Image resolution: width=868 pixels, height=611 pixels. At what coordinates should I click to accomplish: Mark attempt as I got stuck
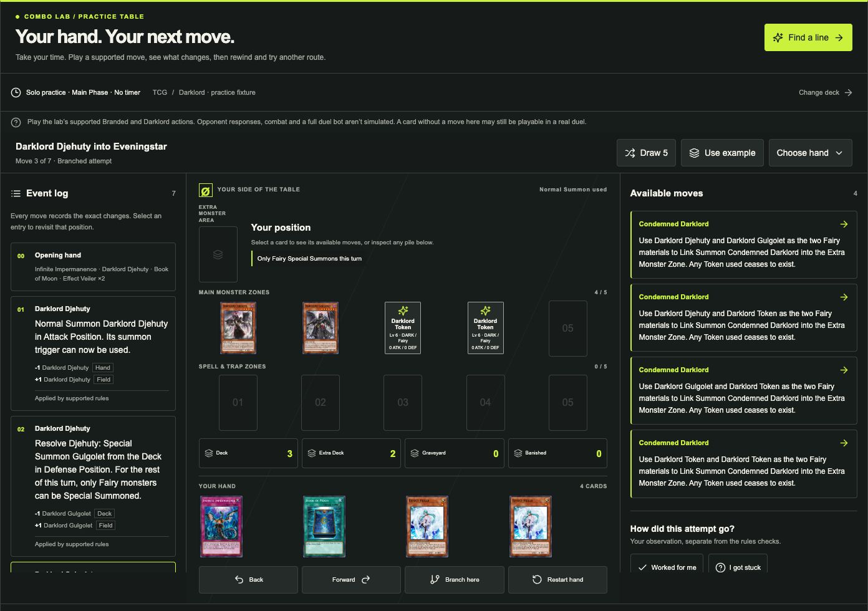(738, 567)
